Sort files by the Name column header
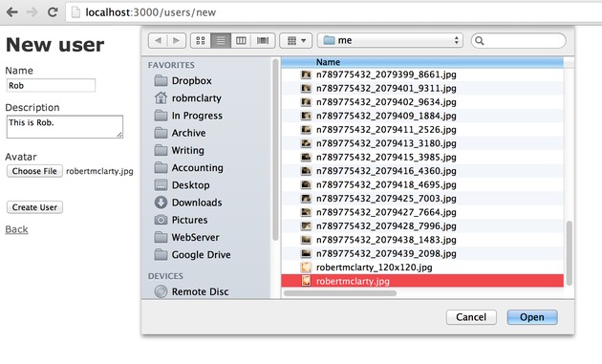 [422, 62]
